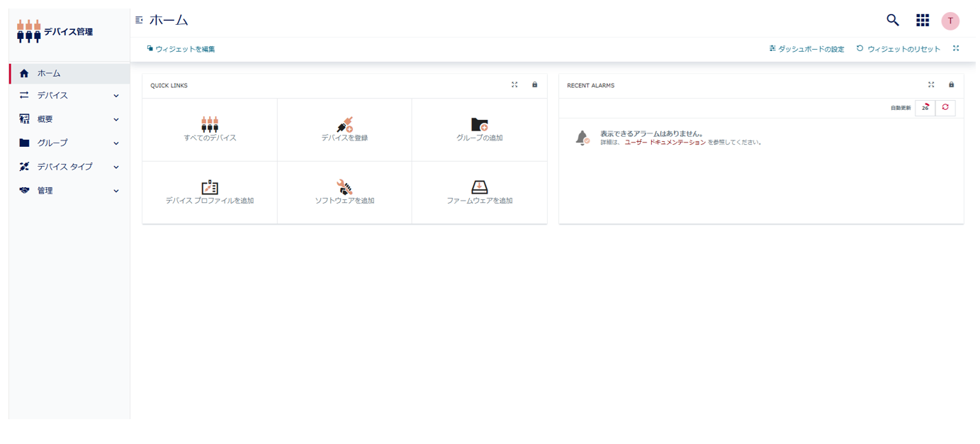This screenshot has height=444, width=980.
Task: Select ホーム in the sidebar
Action: 69,74
